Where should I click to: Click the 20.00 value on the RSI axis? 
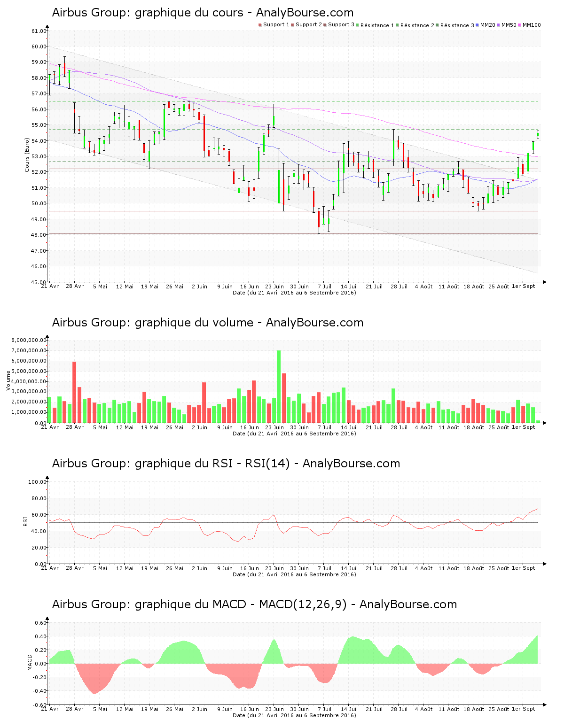pyautogui.click(x=39, y=548)
